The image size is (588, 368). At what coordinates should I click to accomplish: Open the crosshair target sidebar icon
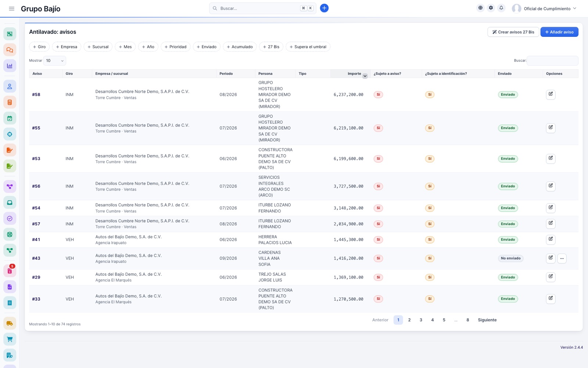[x=10, y=134]
